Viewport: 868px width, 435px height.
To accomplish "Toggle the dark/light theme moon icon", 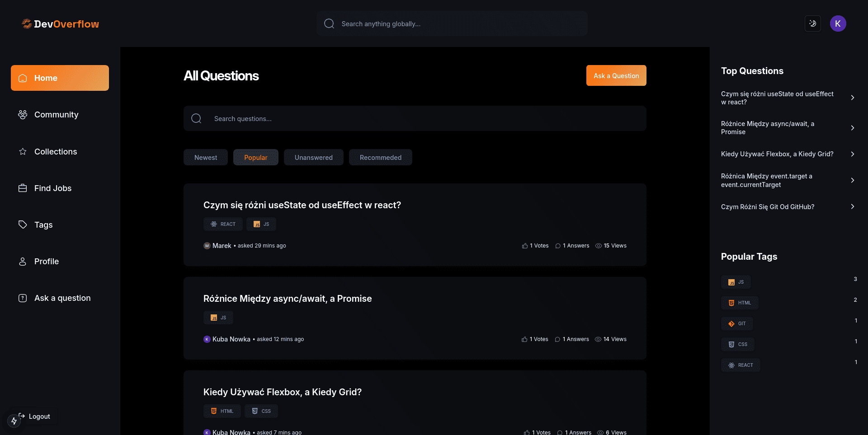I will coord(812,23).
